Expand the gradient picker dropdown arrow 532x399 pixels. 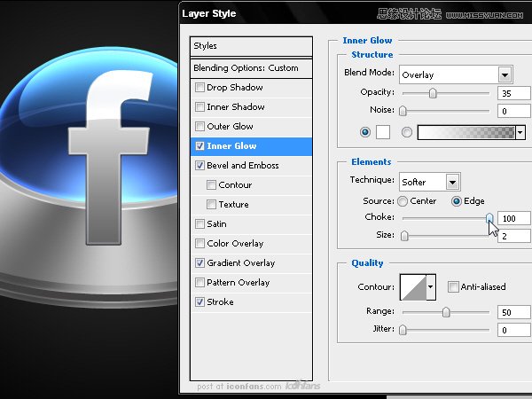(520, 132)
